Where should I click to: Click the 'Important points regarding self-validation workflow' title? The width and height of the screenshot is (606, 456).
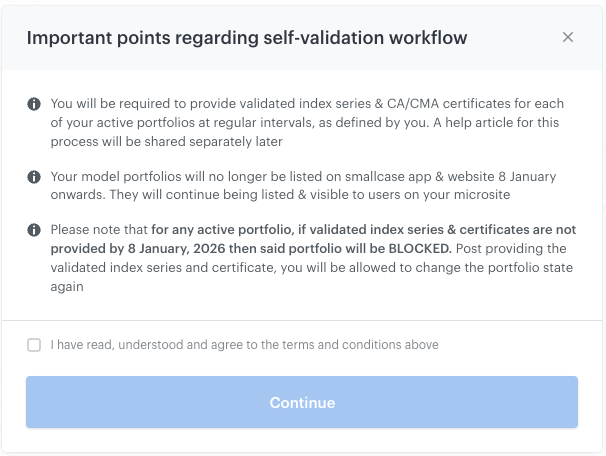[246, 38]
